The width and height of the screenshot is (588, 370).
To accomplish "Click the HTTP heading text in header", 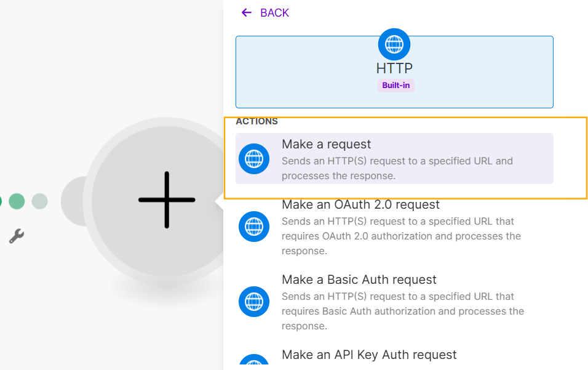I will 394,68.
